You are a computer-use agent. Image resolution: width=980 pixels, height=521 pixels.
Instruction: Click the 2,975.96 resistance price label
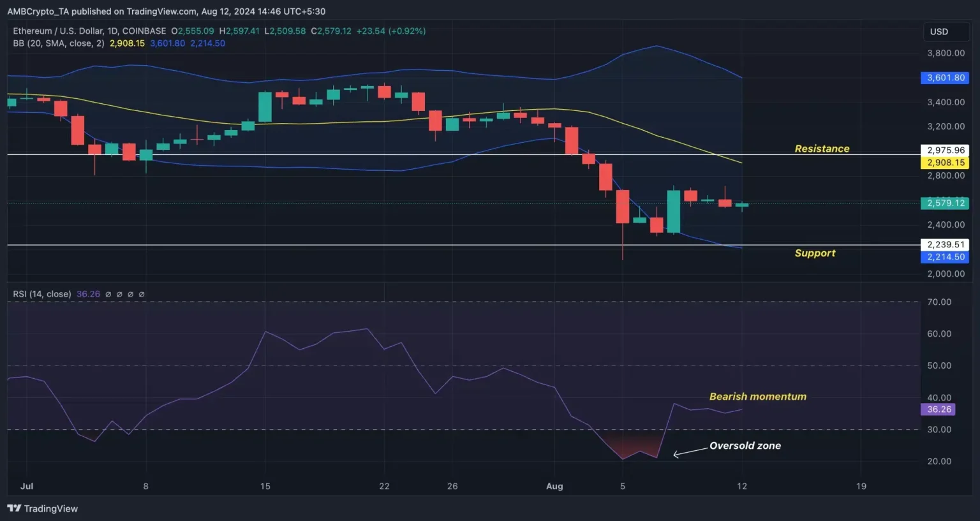(x=945, y=150)
